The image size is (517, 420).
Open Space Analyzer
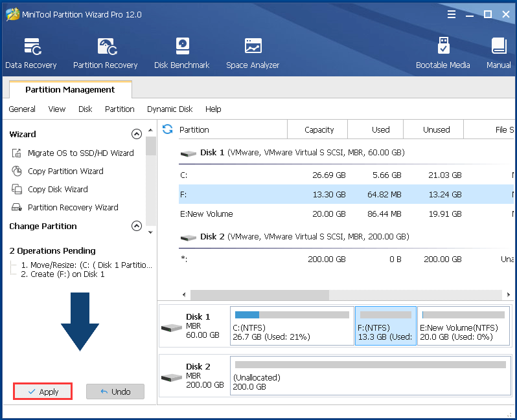253,53
